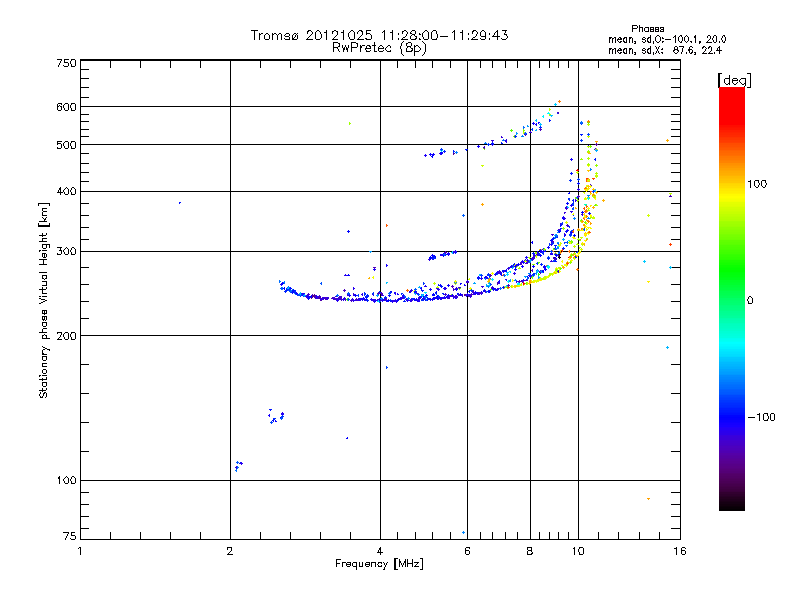
Task: Click the 'mean, sd,X: 87.6, 22.4' text
Action: (x=665, y=51)
